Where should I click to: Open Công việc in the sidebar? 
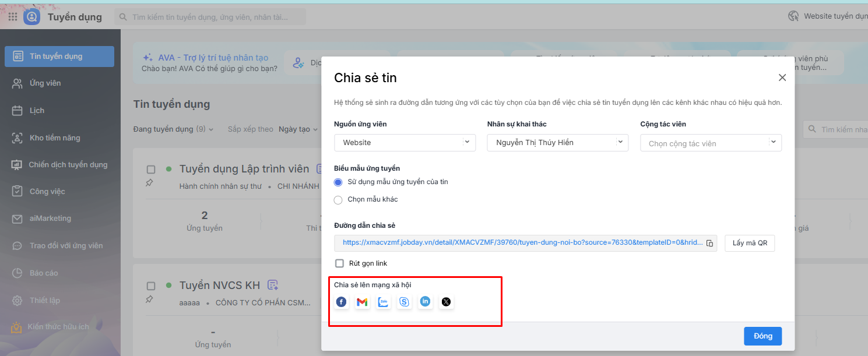pyautogui.click(x=59, y=192)
